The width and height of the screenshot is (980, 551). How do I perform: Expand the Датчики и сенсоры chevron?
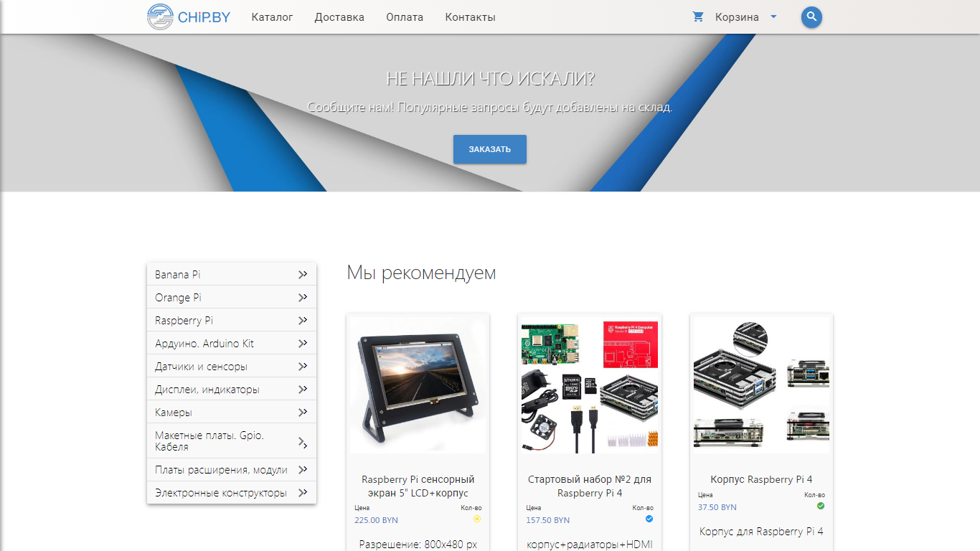(x=303, y=366)
